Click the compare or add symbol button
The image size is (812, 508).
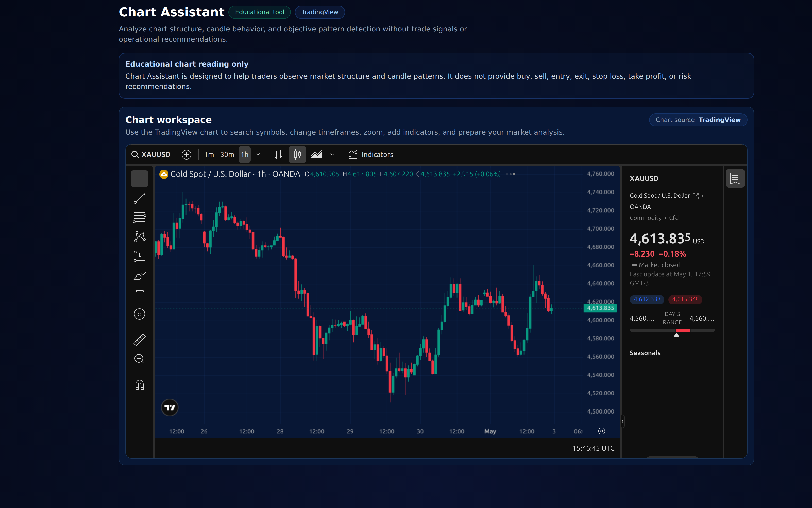tap(187, 154)
